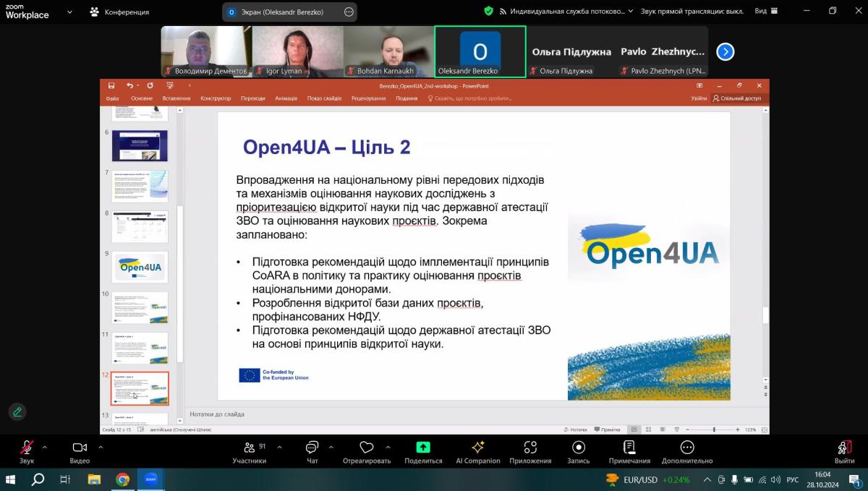Toggle the Нотатки notes pane button

(577, 430)
